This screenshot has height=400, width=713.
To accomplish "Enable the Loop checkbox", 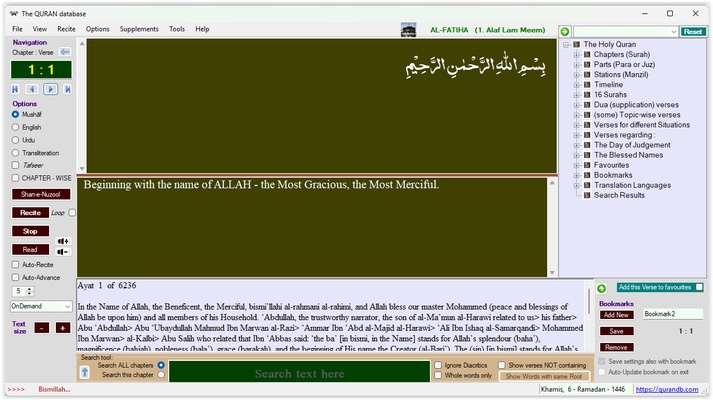I will 72,213.
